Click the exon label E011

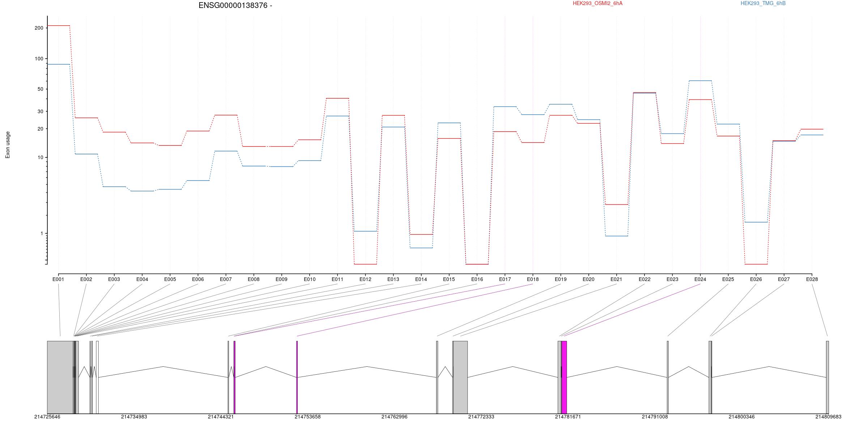tap(337, 279)
